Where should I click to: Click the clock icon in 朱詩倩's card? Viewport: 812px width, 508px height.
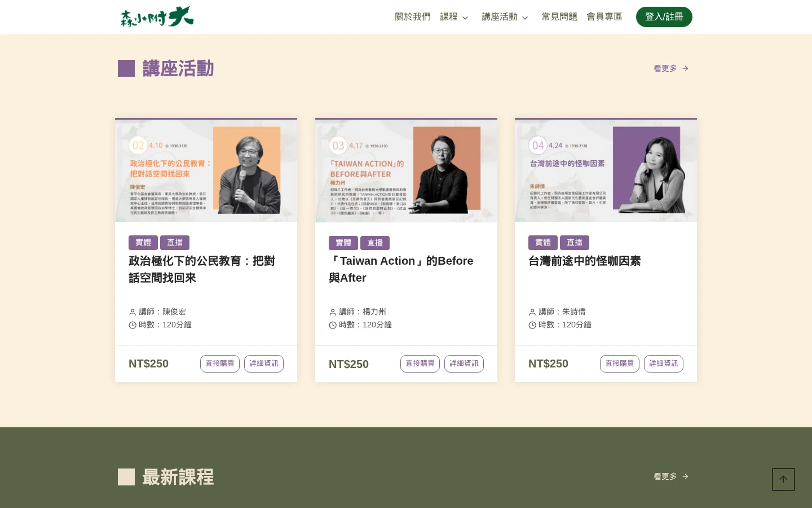[x=532, y=325]
